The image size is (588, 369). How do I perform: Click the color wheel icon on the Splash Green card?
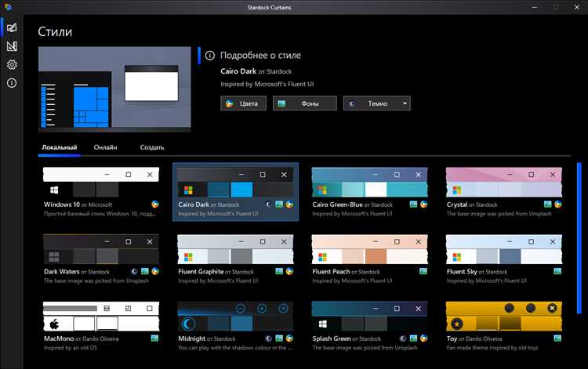tap(423, 338)
